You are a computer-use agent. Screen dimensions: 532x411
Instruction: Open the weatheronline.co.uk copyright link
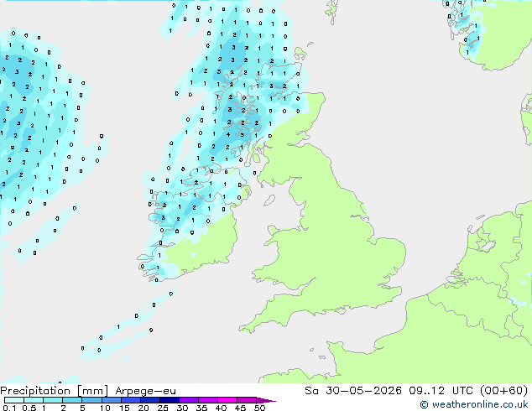click(x=474, y=404)
